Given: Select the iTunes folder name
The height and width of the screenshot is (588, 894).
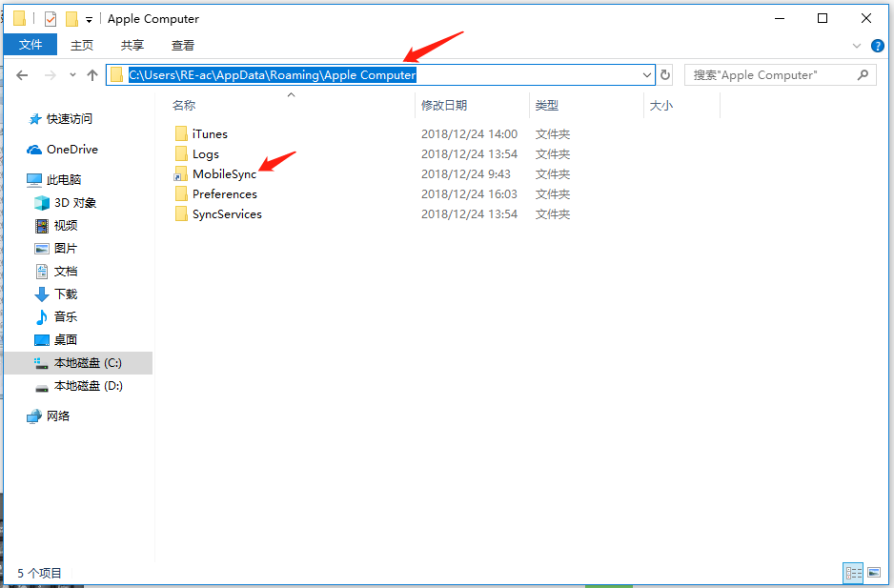Looking at the screenshot, I should (210, 134).
